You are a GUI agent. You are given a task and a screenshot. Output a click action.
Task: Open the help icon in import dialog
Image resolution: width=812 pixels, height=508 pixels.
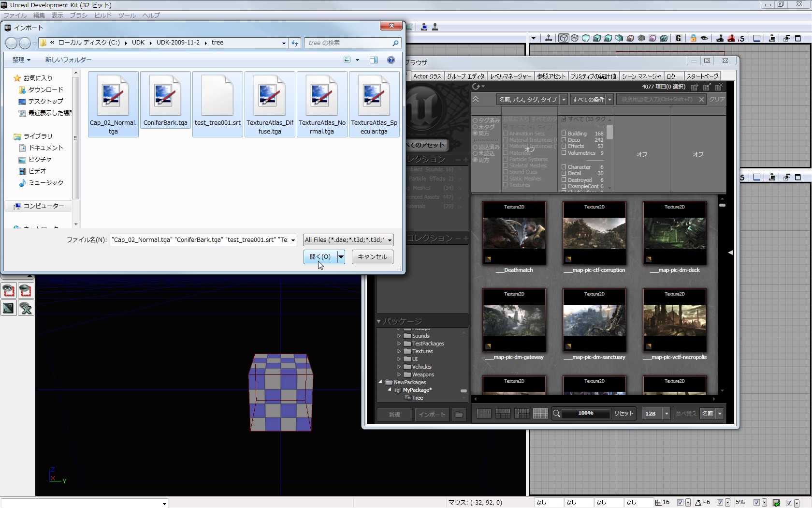(391, 60)
